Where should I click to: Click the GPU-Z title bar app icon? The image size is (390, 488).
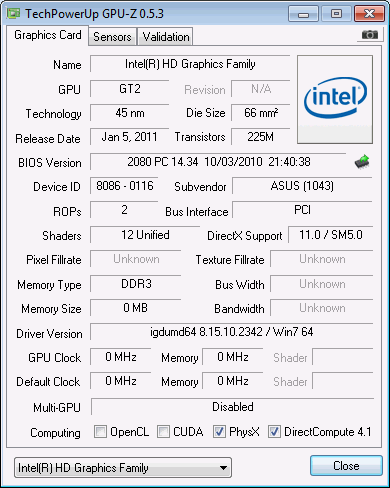[x=14, y=13]
